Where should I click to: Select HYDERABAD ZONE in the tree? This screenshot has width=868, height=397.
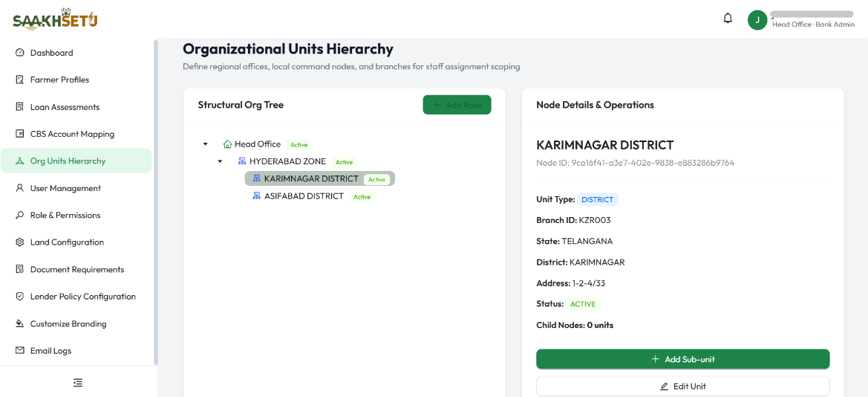tap(287, 161)
